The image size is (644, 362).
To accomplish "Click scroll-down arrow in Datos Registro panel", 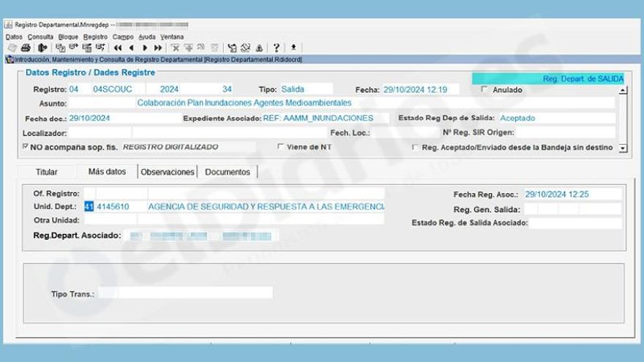I will point(623,147).
